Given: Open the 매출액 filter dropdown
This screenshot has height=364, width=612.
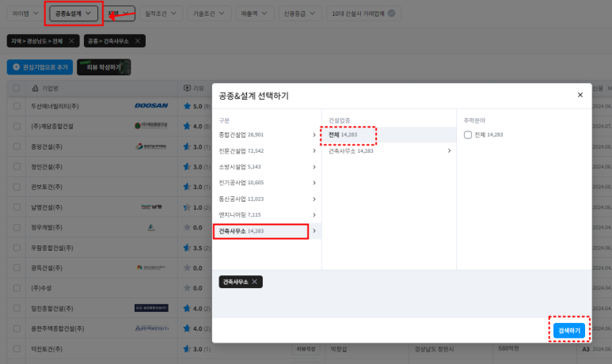Looking at the screenshot, I should 254,13.
